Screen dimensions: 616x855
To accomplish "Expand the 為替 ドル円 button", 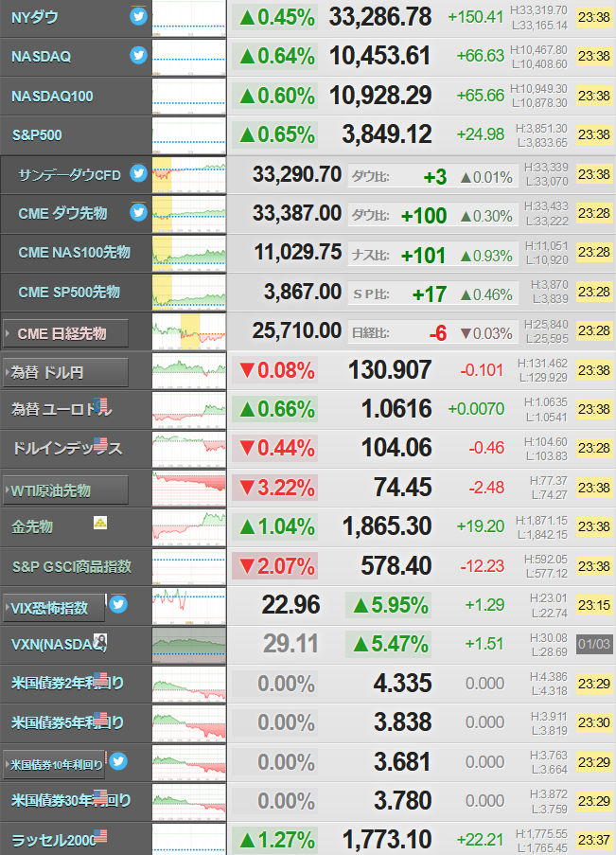I will point(65,372).
